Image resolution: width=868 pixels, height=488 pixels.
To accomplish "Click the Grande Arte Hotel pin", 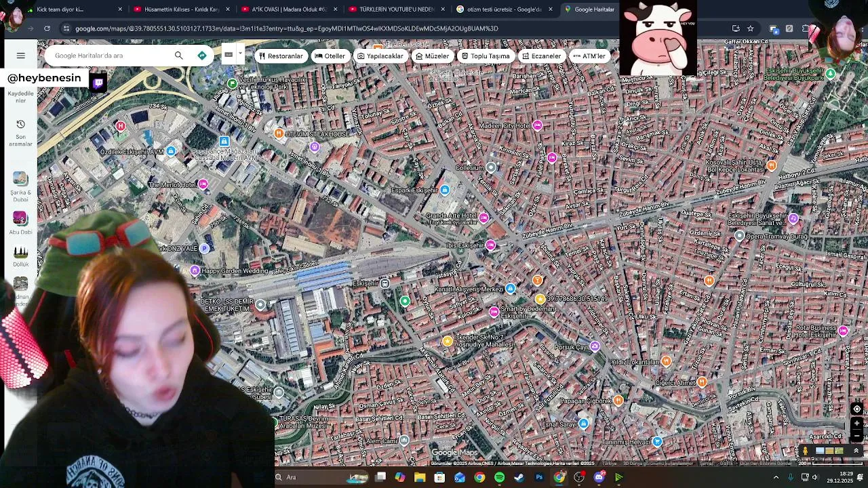I will point(484,218).
